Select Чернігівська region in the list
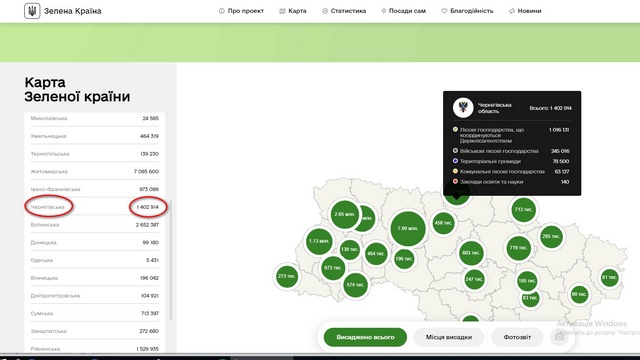640x360 pixels. coord(95,207)
